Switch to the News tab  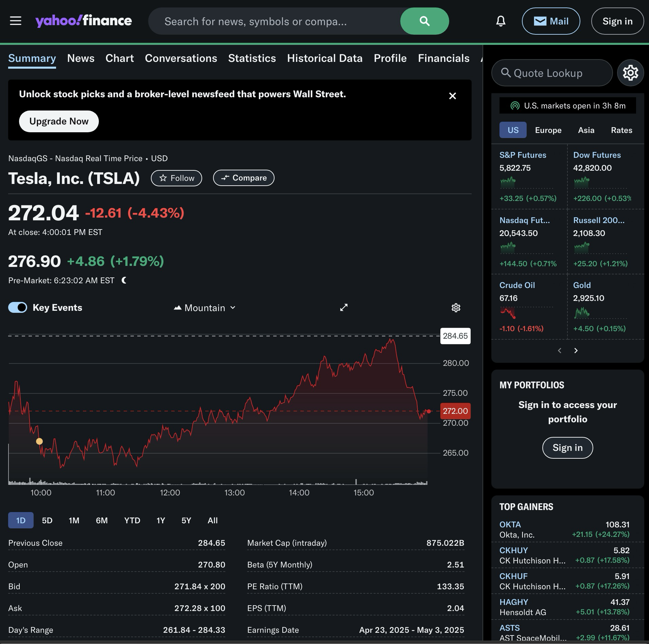81,58
